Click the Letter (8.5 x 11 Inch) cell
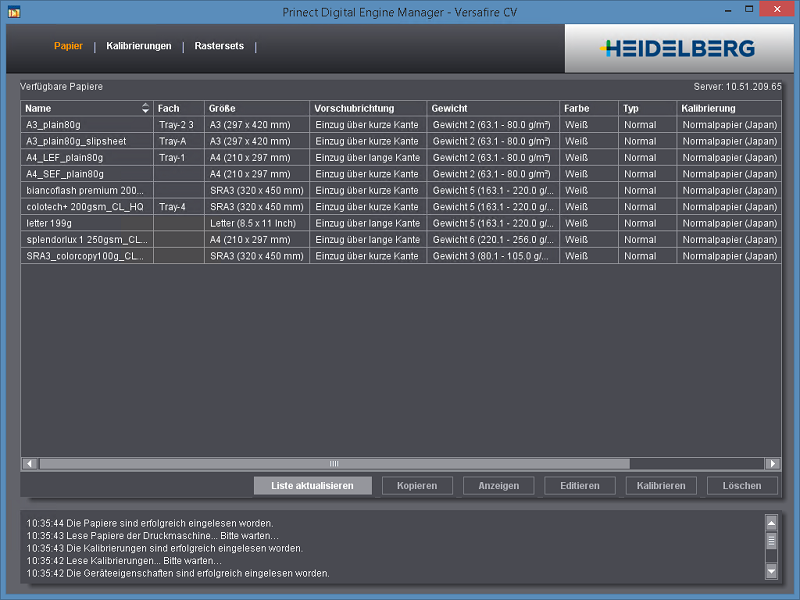This screenshot has width=800, height=600. pyautogui.click(x=257, y=223)
